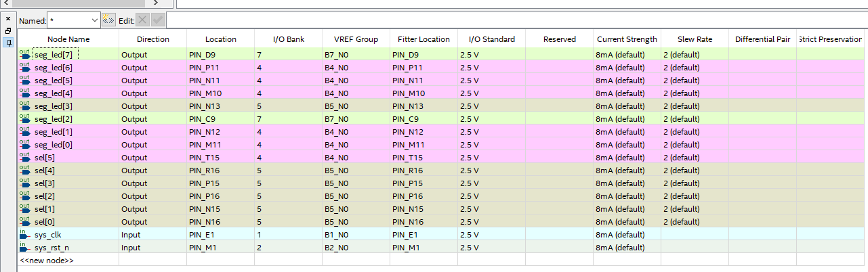868x272 pixels.
Task: Click the sys_rst_n input pin icon
Action: [25, 248]
